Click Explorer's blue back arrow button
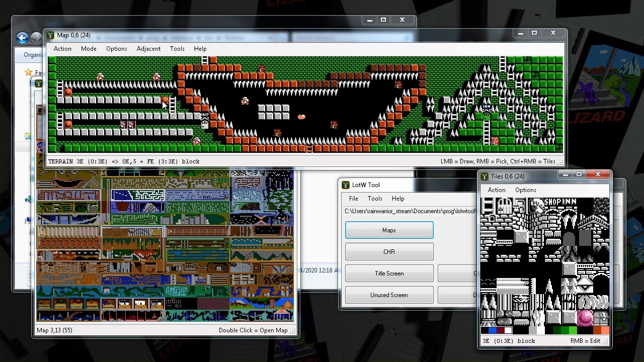Screen dimensions: 644x362 coord(22,38)
